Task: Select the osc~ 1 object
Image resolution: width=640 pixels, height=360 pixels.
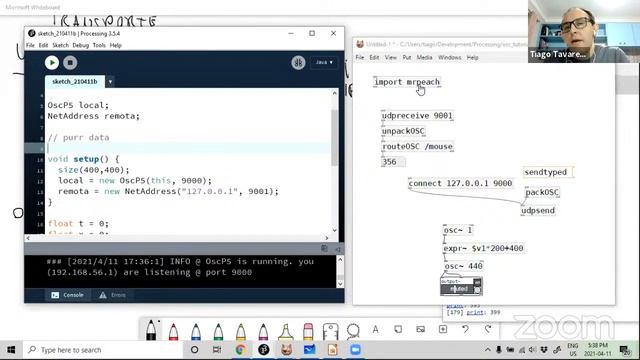Action: coord(458,230)
